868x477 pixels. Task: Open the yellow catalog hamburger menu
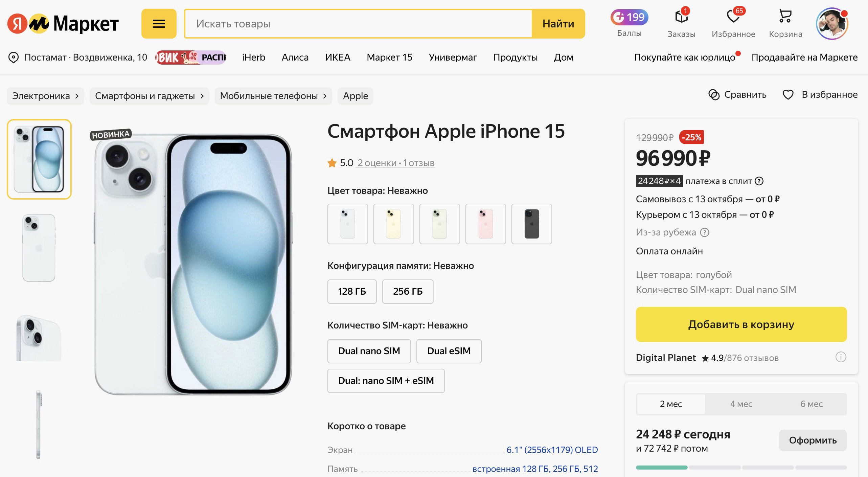[x=159, y=24]
